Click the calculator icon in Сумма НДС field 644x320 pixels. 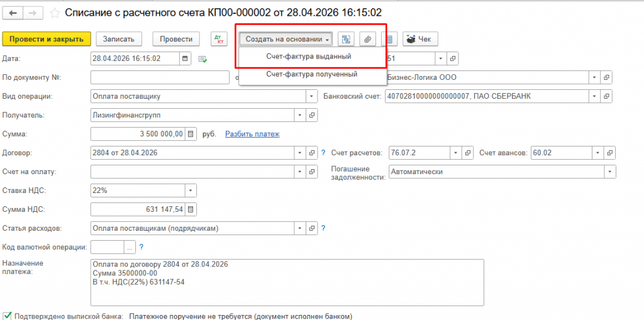[191, 209]
